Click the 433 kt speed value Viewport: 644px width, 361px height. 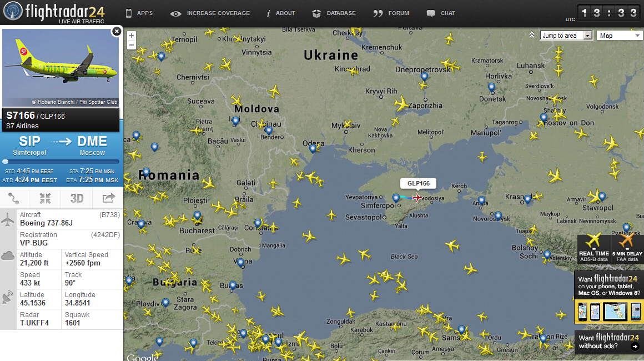pyautogui.click(x=31, y=283)
